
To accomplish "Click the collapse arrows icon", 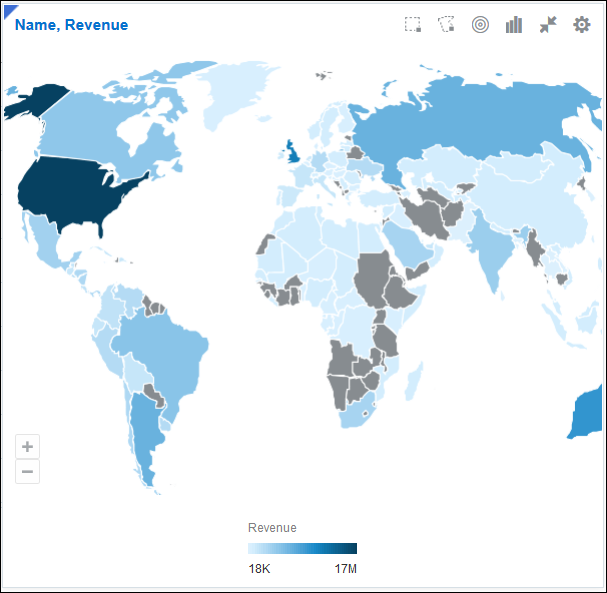I will click(548, 25).
